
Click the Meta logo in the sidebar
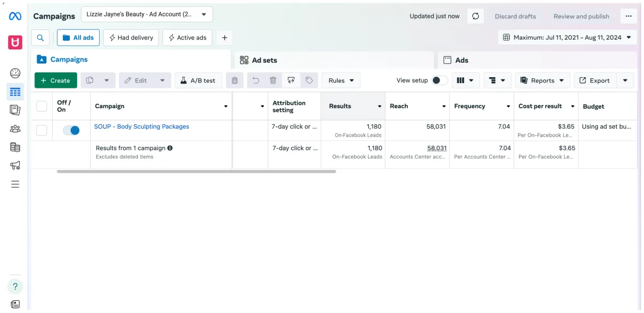tap(15, 16)
